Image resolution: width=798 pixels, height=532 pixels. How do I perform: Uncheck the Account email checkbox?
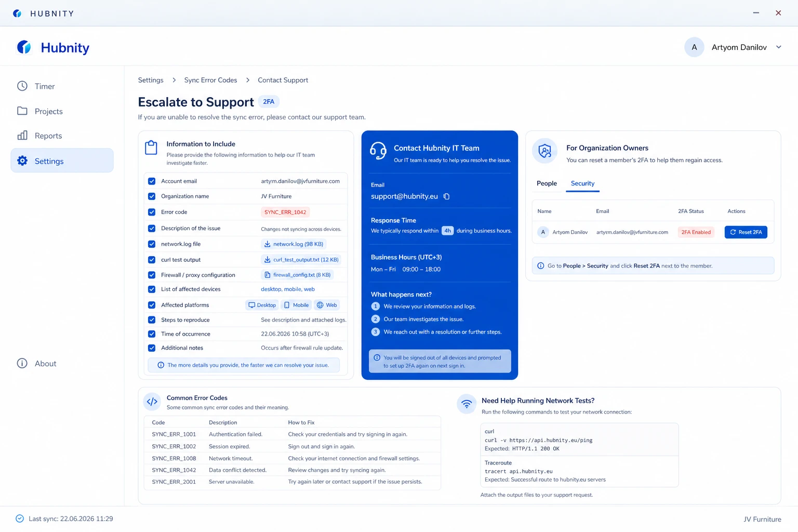(x=152, y=181)
